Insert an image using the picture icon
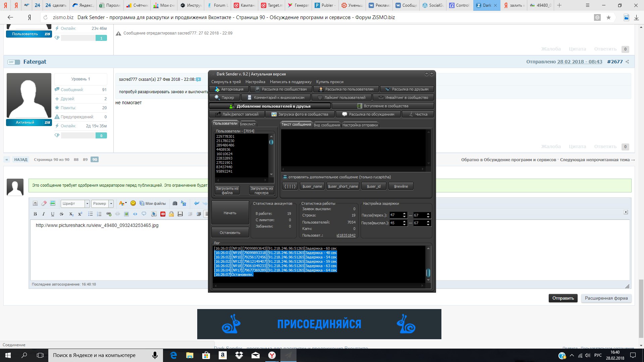 click(x=126, y=214)
